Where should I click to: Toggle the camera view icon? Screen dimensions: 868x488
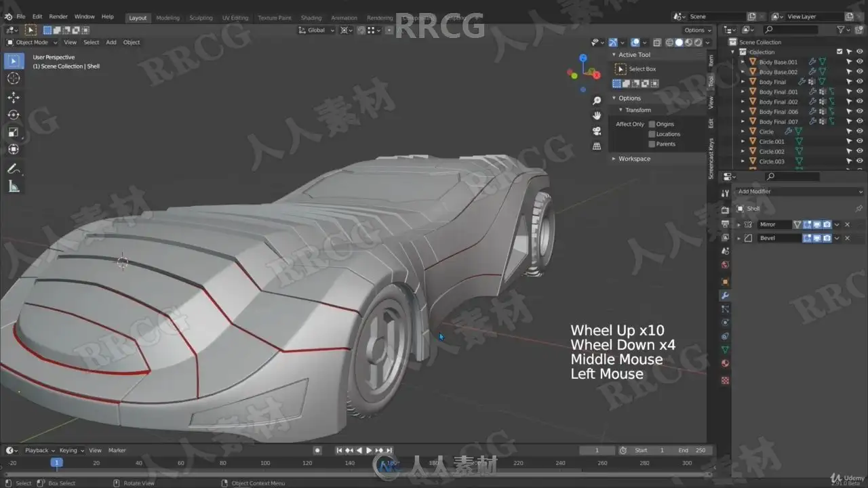pos(597,131)
